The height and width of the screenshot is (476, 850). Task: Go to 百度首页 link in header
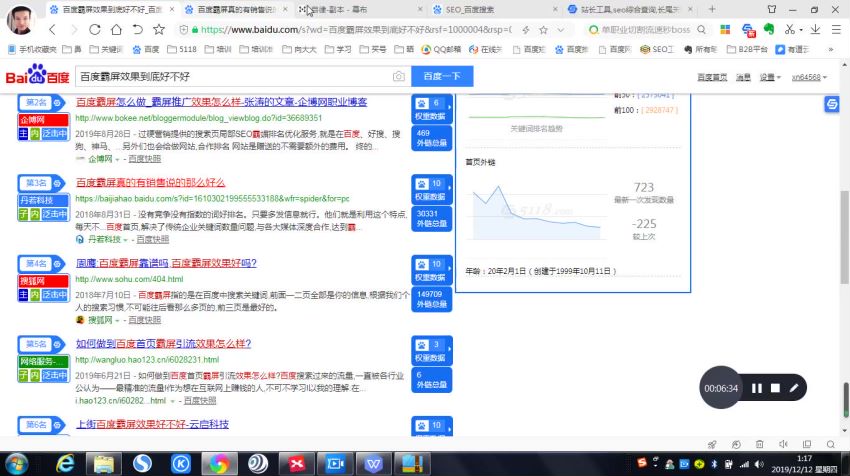tap(712, 78)
